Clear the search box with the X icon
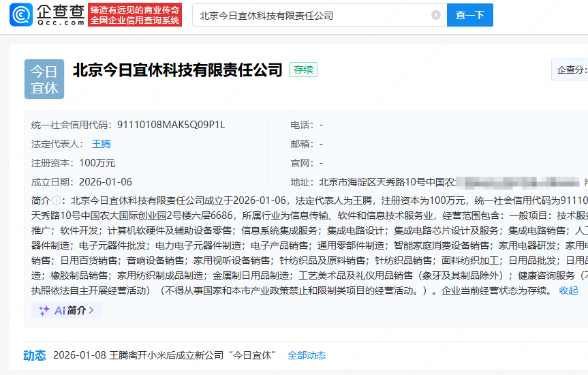588x375 pixels. pos(436,15)
